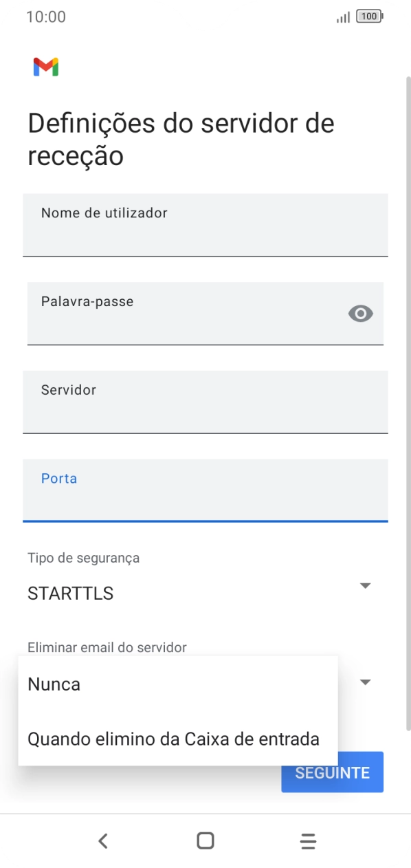
Task: Tap the home navigation button
Action: point(205,840)
